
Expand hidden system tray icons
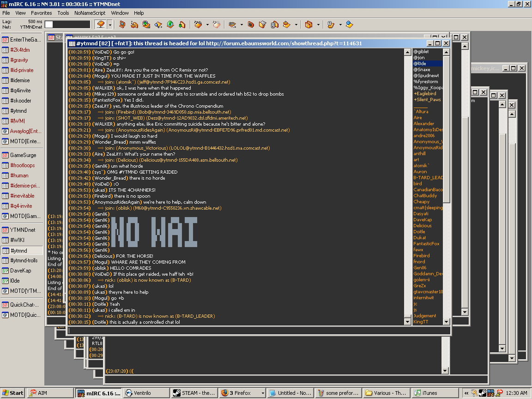coord(467,393)
